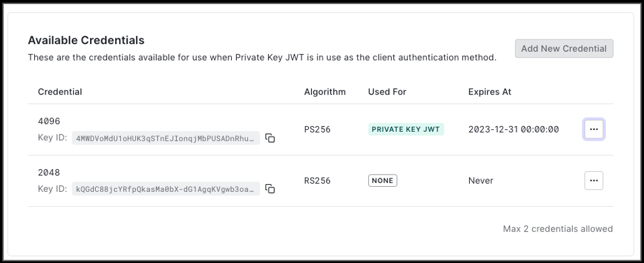Viewport: 644px width, 263px height.
Task: Select the Key ID field starting with 4MWDVoMdU1
Action: [x=166, y=138]
